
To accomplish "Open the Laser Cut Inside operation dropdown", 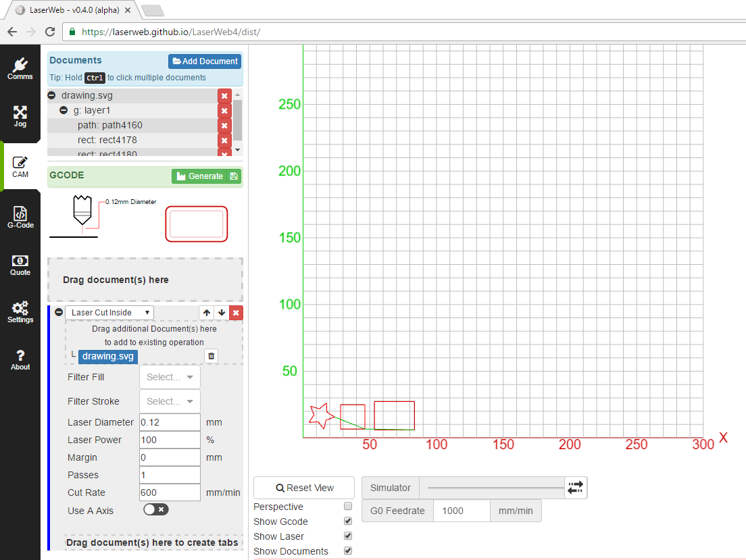I will click(x=109, y=312).
